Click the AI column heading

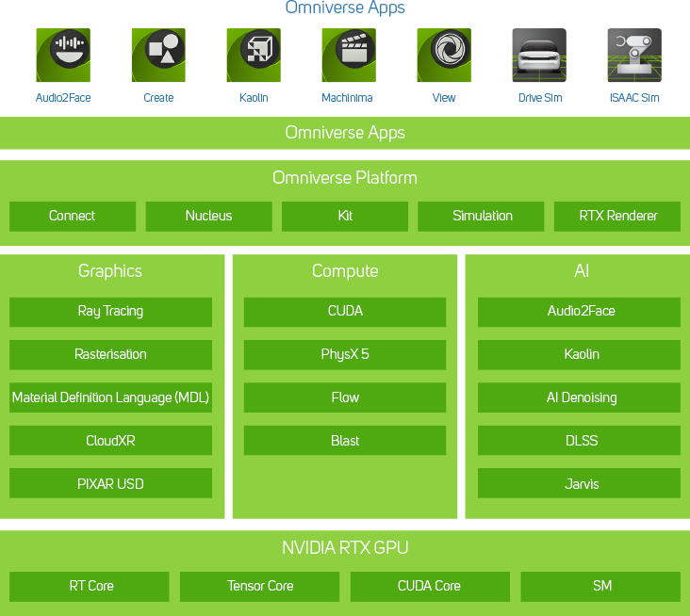pos(582,271)
